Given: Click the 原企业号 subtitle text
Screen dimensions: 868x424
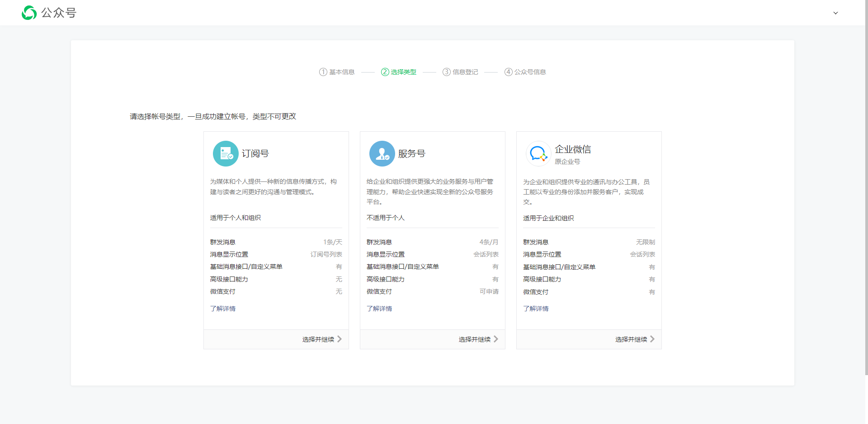Looking at the screenshot, I should (x=567, y=162).
